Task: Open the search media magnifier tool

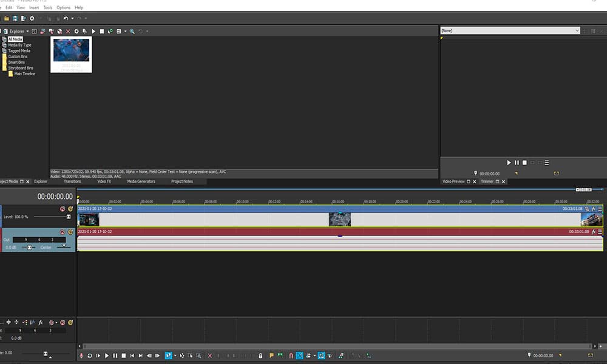Action: 132,32
